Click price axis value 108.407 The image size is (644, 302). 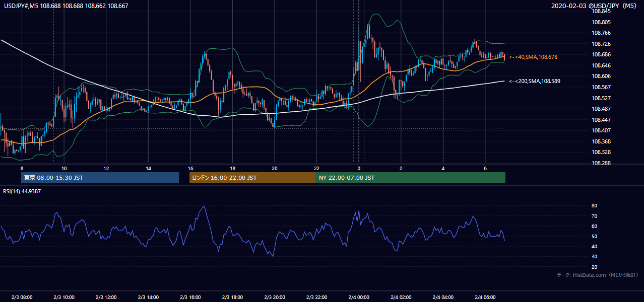pos(601,130)
